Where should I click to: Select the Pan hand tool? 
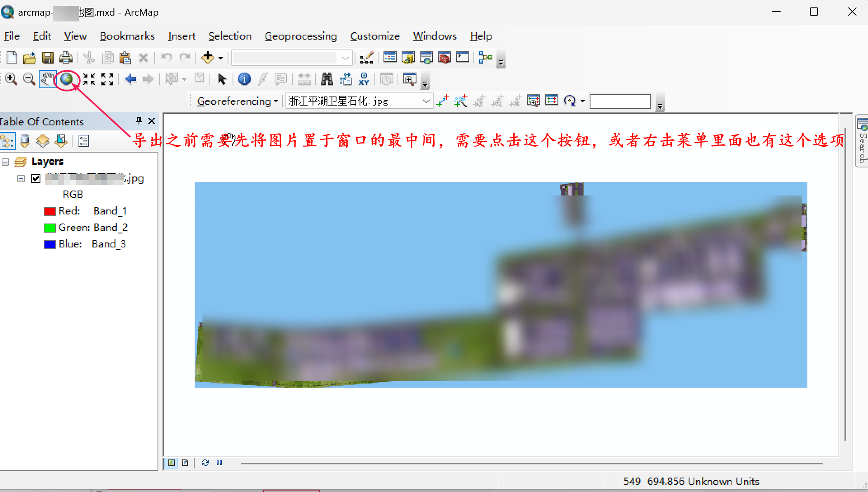[47, 79]
